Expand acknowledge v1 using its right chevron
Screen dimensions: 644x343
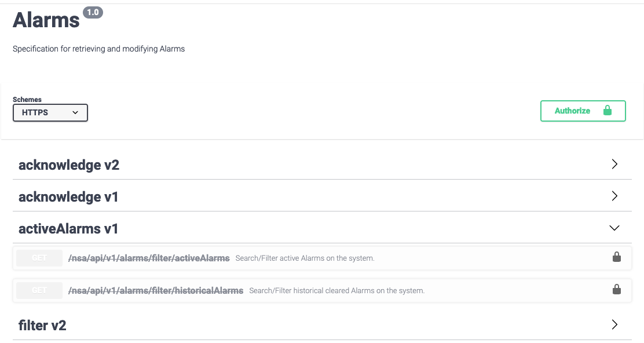[x=615, y=196]
